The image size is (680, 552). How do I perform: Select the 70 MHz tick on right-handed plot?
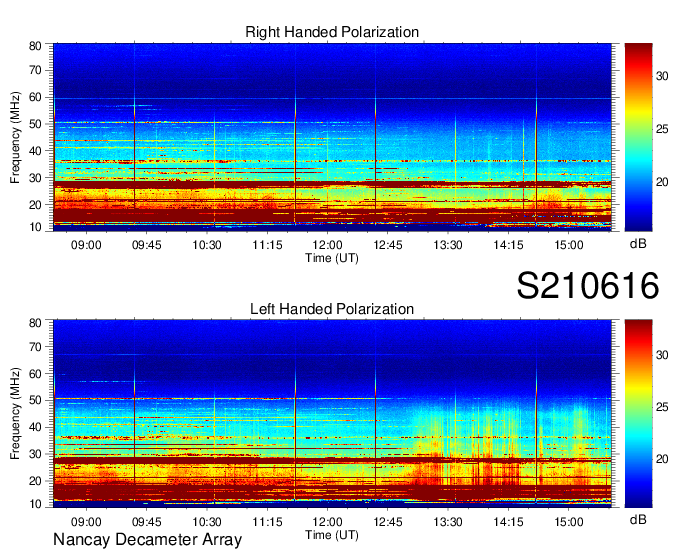click(35, 70)
